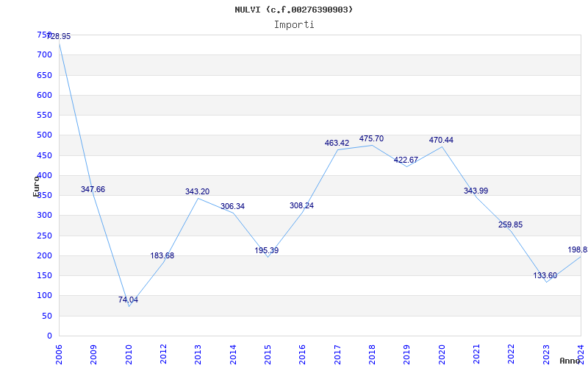This screenshot has height=368, width=588.
Task: Select the 347.66 data label
Action: click(93, 190)
